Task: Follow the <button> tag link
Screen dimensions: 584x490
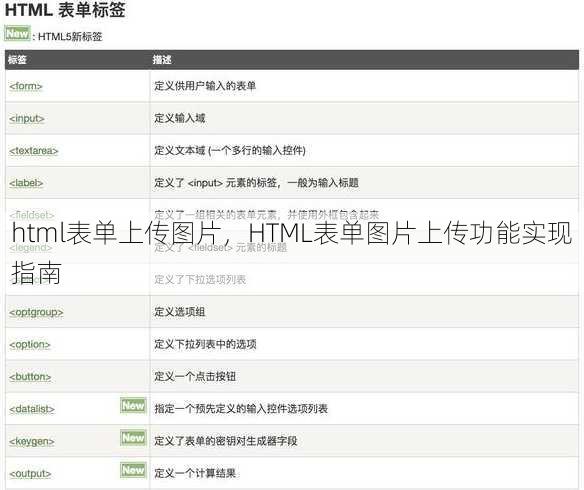Action: 30,377
